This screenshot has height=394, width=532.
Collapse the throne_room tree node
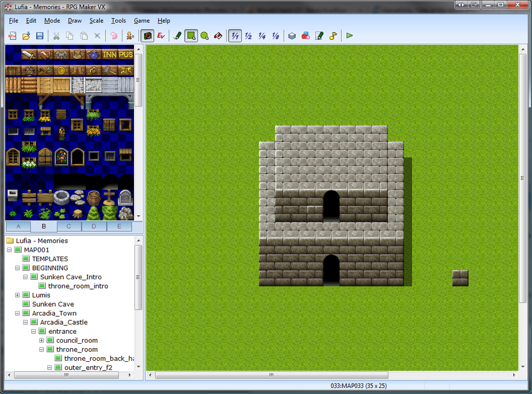[x=42, y=349]
